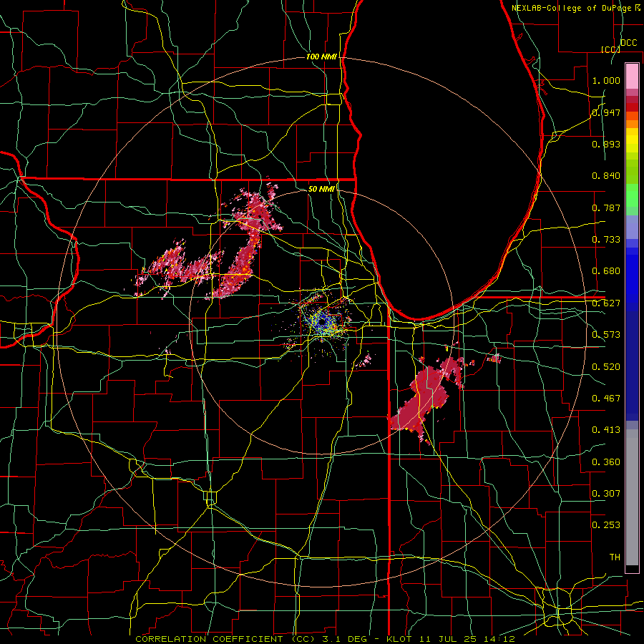Click the 0.573 scale value

click(x=606, y=335)
